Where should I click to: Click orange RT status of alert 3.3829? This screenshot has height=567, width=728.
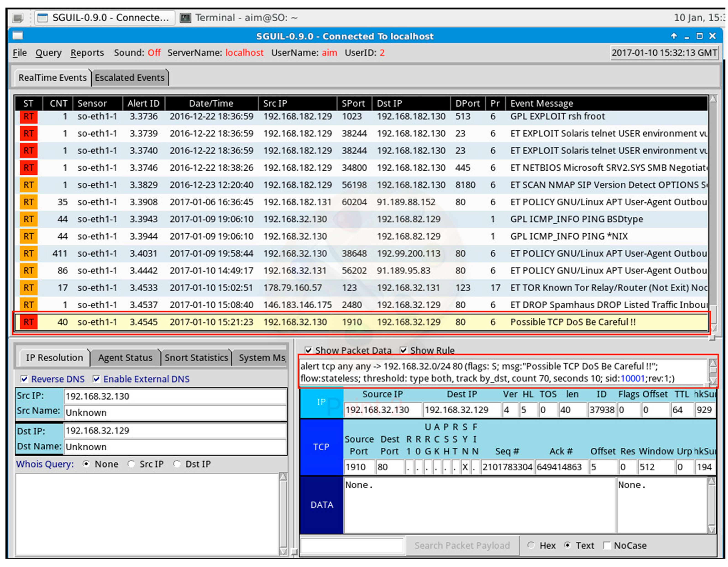(29, 185)
